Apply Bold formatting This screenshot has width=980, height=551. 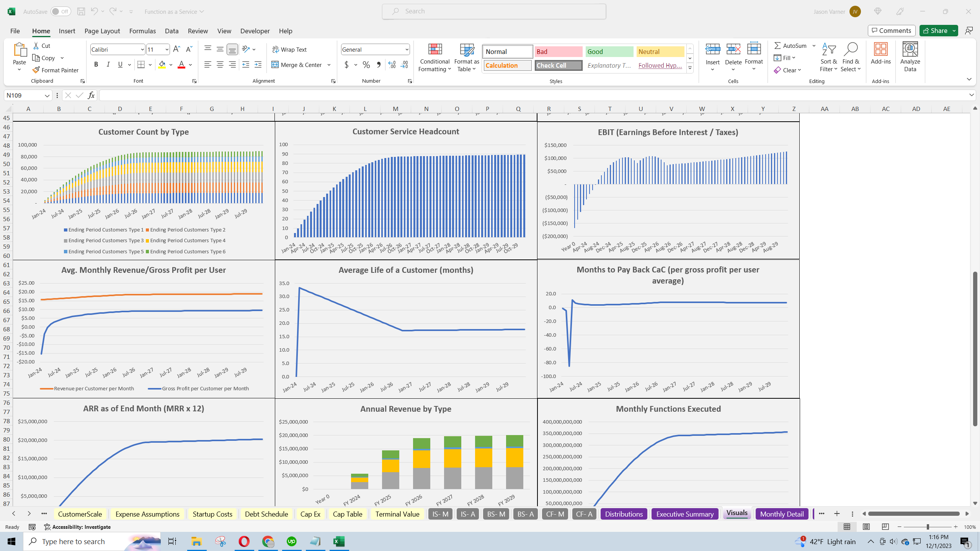[96, 65]
